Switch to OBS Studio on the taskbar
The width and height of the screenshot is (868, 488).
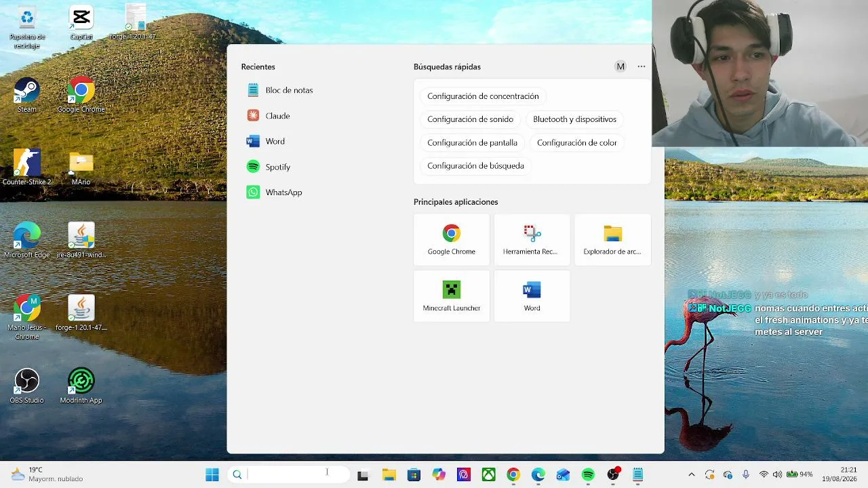tap(613, 474)
